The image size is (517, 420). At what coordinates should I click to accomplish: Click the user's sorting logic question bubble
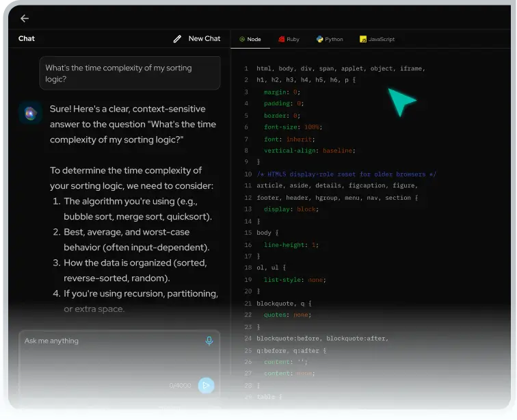(130, 73)
